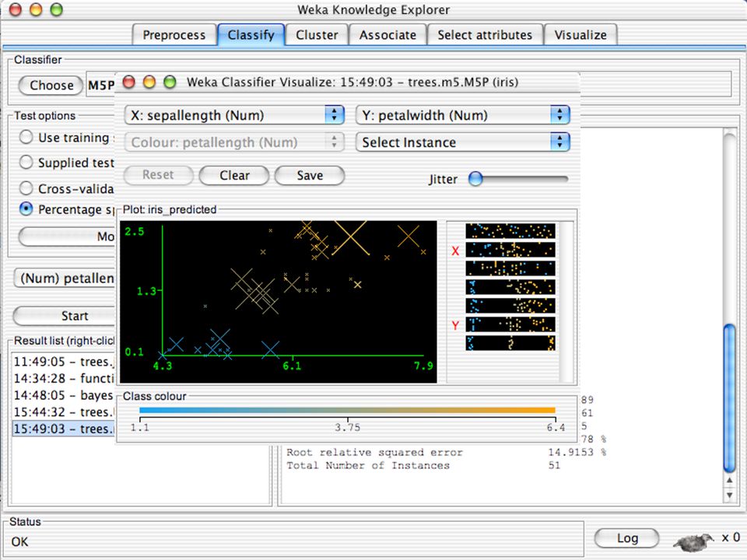Viewport: 747px width, 560px height.
Task: Click the X axis attribute strip thumbnail
Action: click(x=510, y=250)
